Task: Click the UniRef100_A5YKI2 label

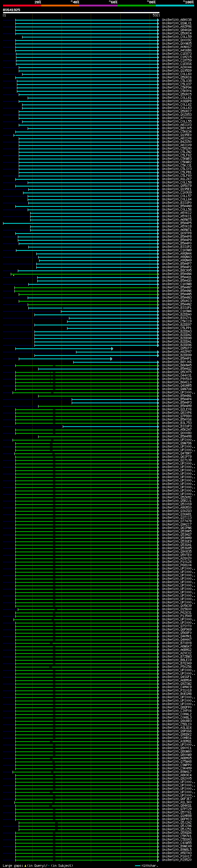Action: tap(177, 213)
